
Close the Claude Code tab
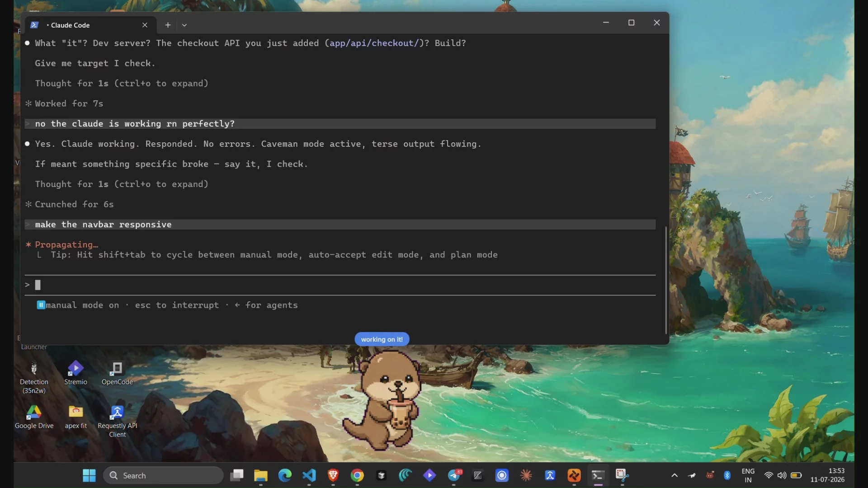click(145, 25)
